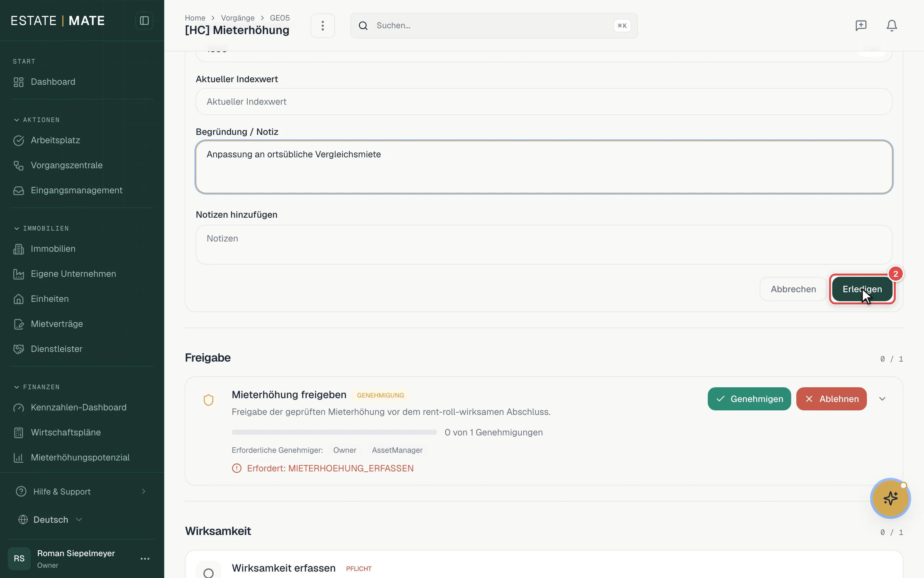Open the feedback message icon
The width and height of the screenshot is (924, 578).
[861, 26]
